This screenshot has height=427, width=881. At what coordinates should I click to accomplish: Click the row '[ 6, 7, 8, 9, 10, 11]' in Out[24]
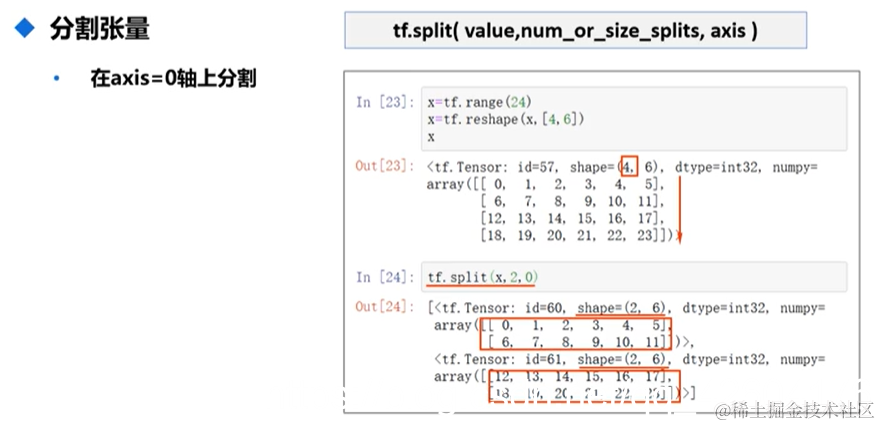[580, 342]
